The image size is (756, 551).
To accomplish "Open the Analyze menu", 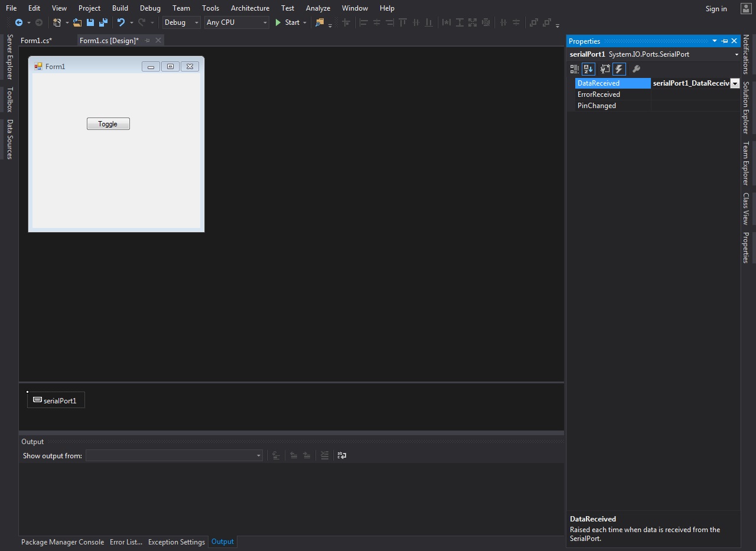I will point(318,8).
